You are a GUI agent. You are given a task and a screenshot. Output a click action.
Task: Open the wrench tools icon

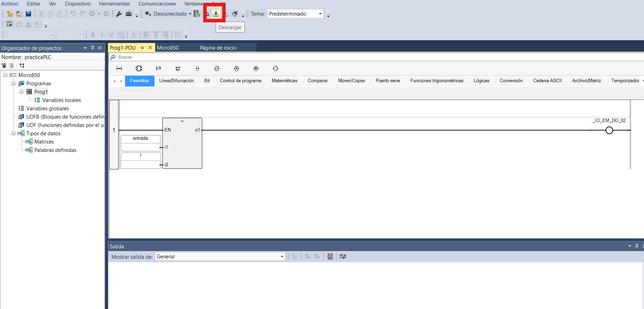(x=119, y=14)
